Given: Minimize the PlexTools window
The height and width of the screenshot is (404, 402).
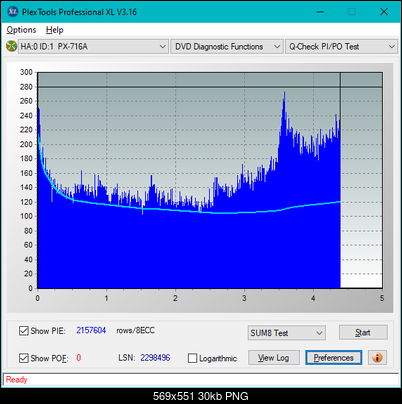Looking at the screenshot, I should click(320, 12).
